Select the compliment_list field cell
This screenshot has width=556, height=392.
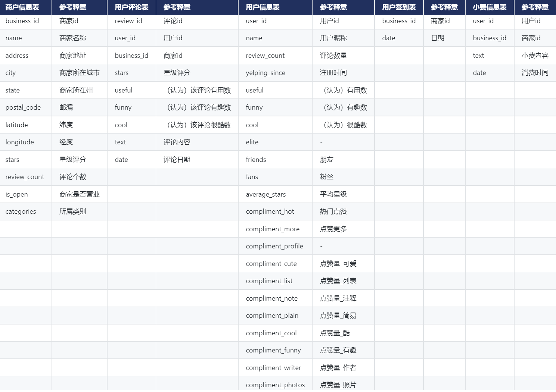pyautogui.click(x=275, y=281)
